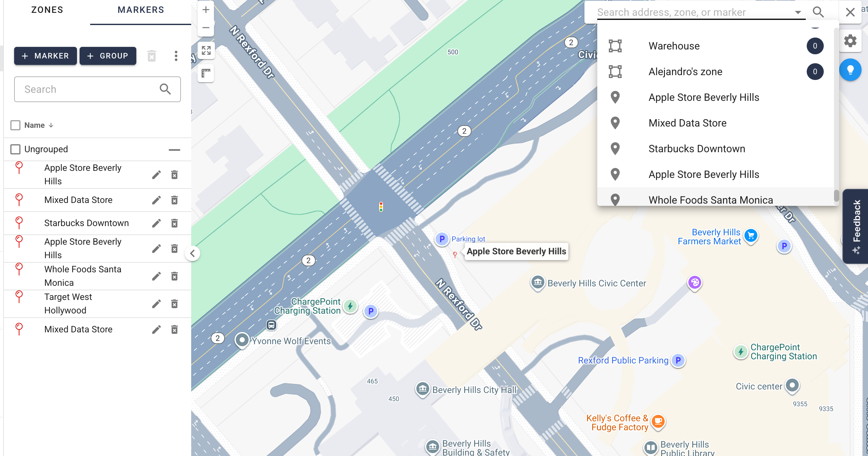
Task: Toggle the Name select-all checkbox
Action: pos(15,125)
